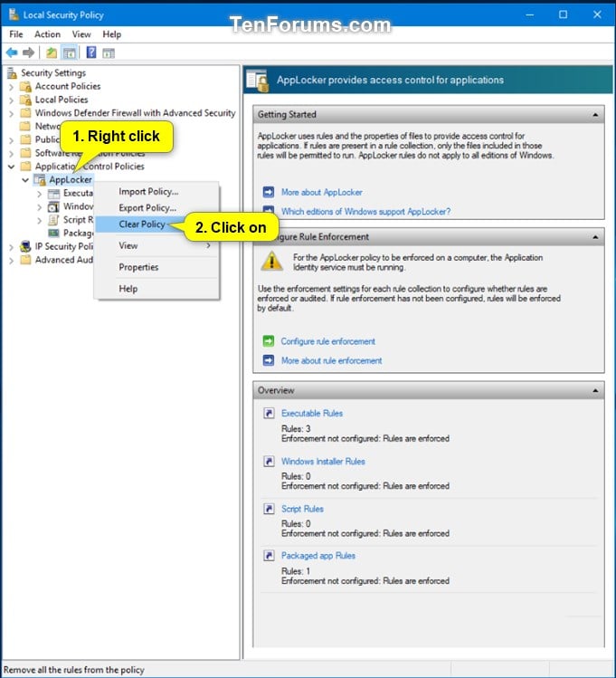
Task: Select Clear Policy in context menu
Action: (x=142, y=224)
